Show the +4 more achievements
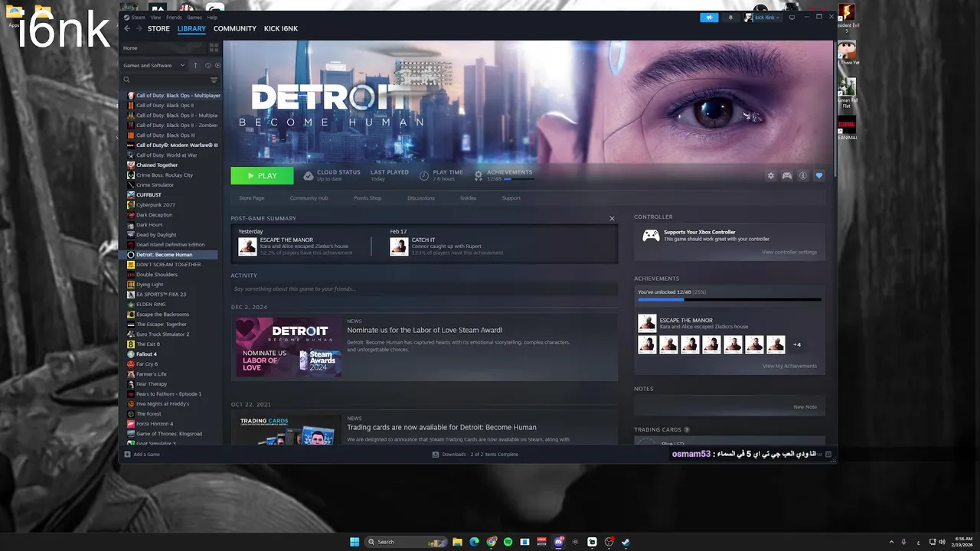The width and height of the screenshot is (980, 551). click(x=797, y=345)
